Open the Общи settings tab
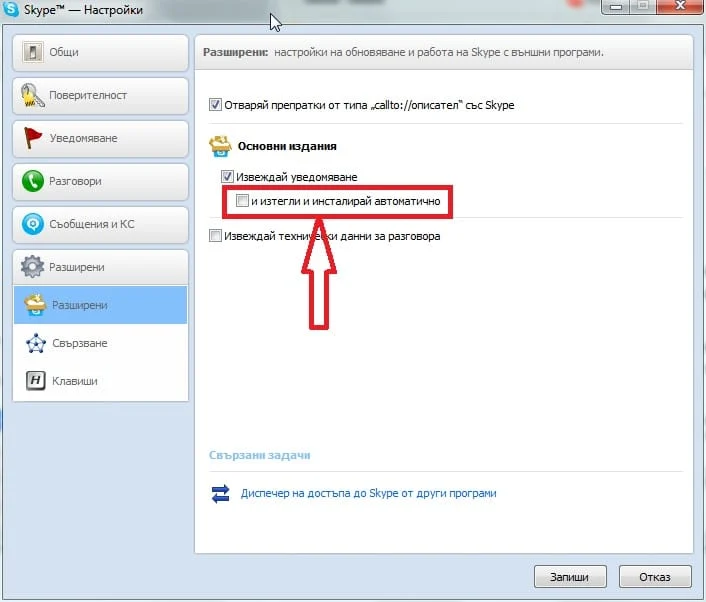Image resolution: width=706 pixels, height=602 pixels. click(x=100, y=52)
